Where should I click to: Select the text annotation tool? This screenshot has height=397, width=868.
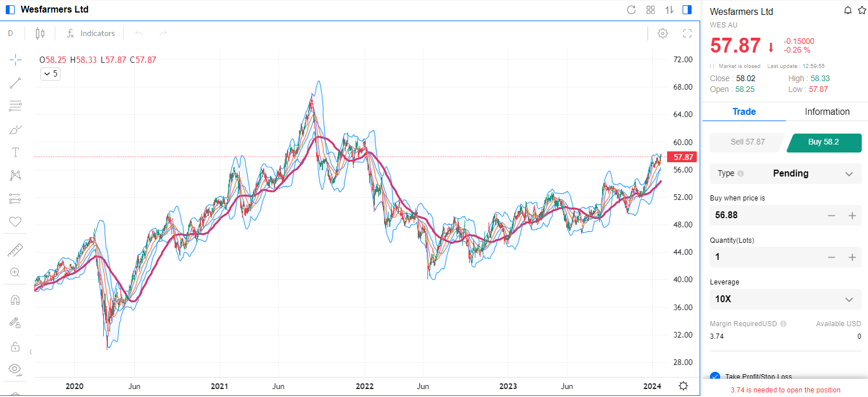(15, 153)
